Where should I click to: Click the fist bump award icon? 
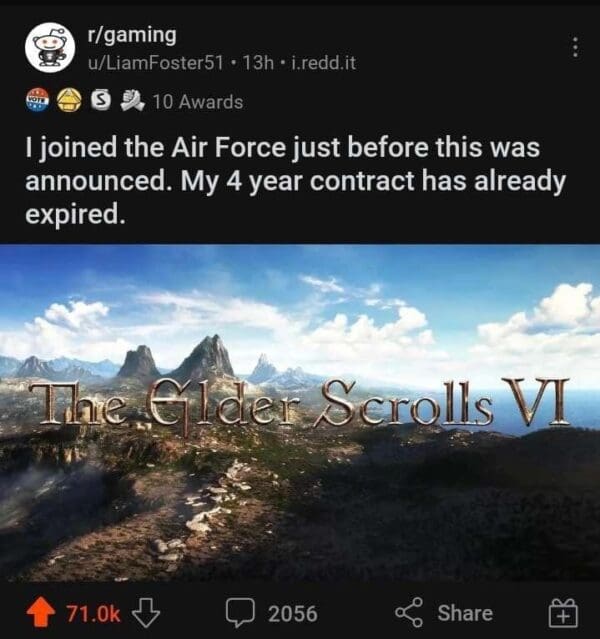coord(132,100)
